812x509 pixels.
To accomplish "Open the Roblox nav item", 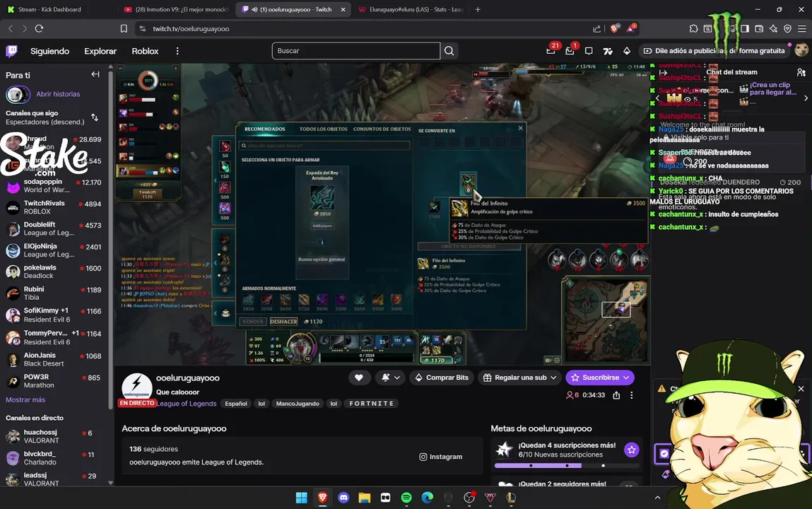I will (x=145, y=51).
